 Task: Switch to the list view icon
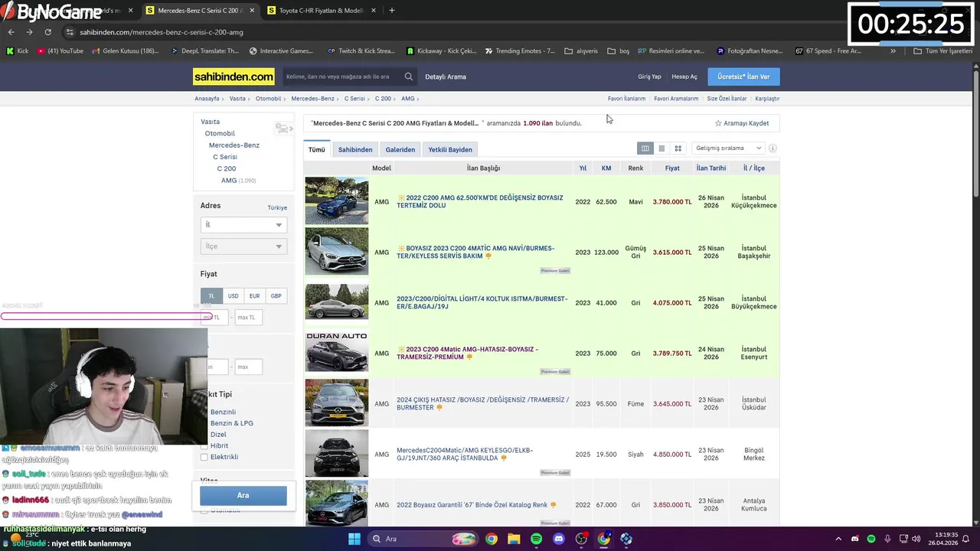[661, 148]
